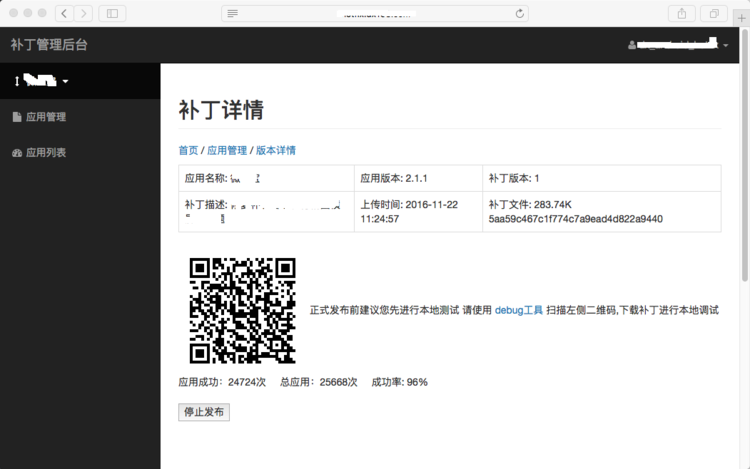Click the patch QR code image
750x469 pixels.
[x=243, y=311]
